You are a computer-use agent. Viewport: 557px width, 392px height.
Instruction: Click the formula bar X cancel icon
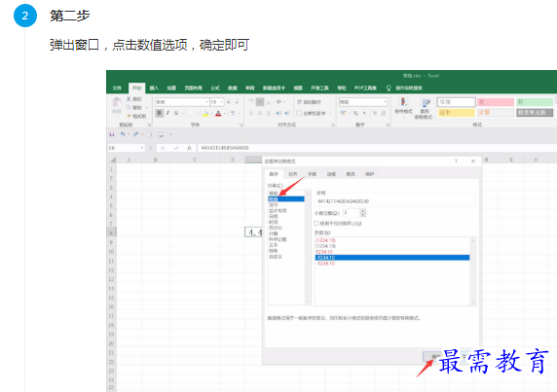(163, 148)
